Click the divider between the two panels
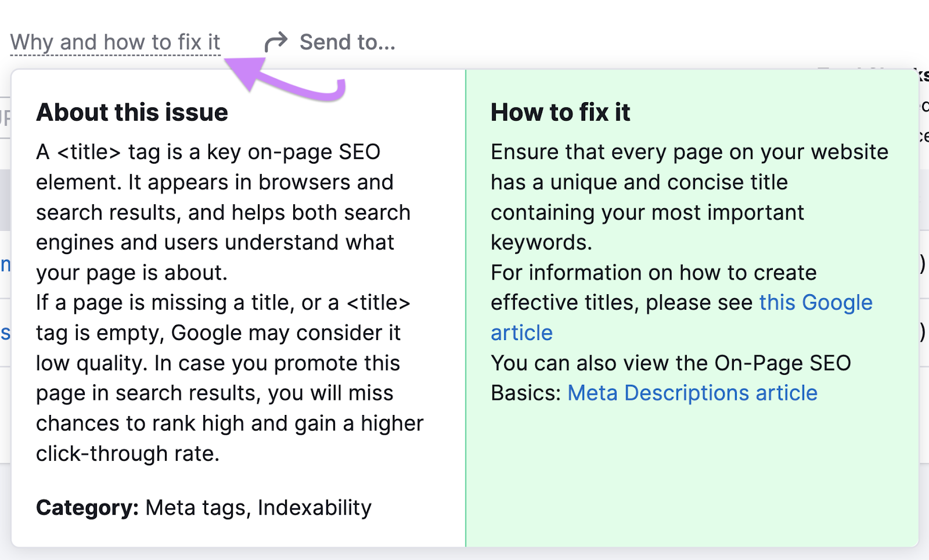 466,308
